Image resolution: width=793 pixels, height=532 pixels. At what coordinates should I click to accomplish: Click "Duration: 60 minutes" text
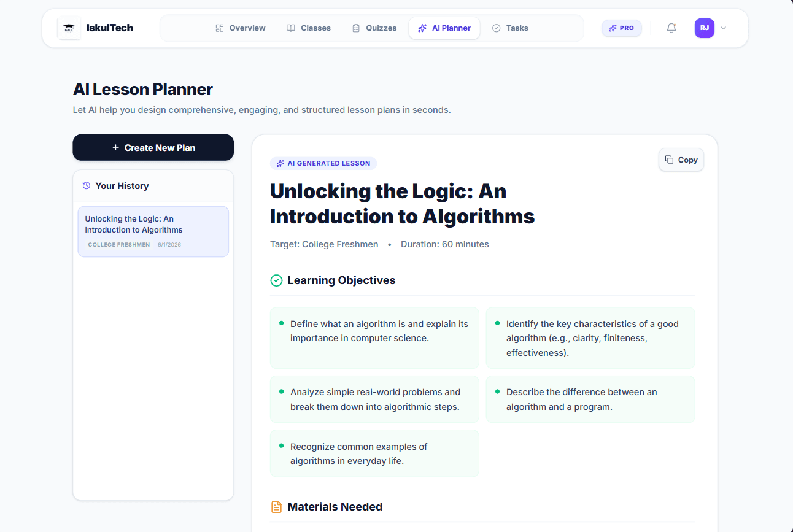[x=445, y=244]
